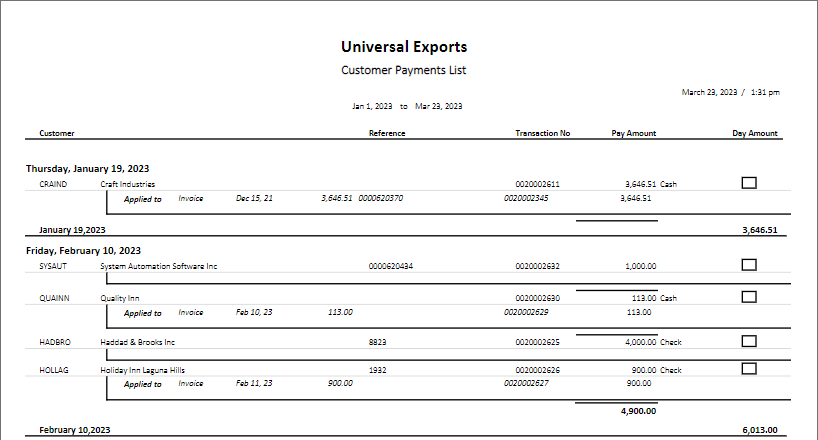Click the Friday, February 10, 2023 heading
818x440 pixels.
(83, 251)
